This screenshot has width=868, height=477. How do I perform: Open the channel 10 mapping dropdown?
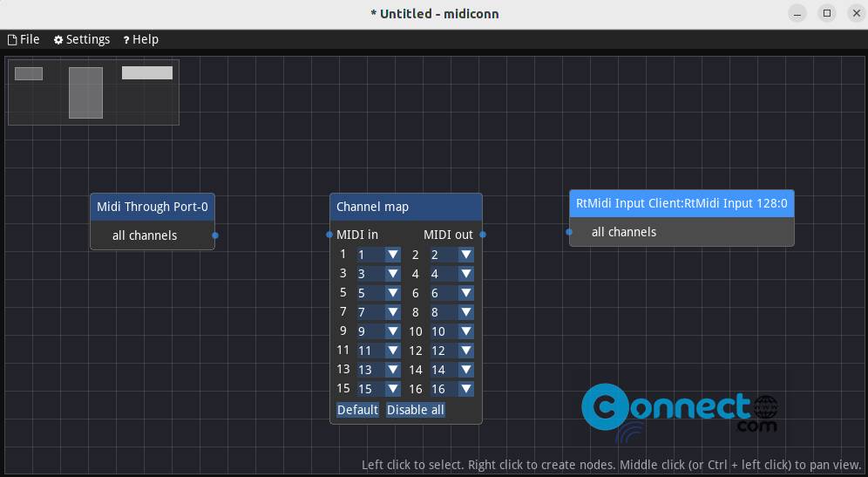coord(452,331)
